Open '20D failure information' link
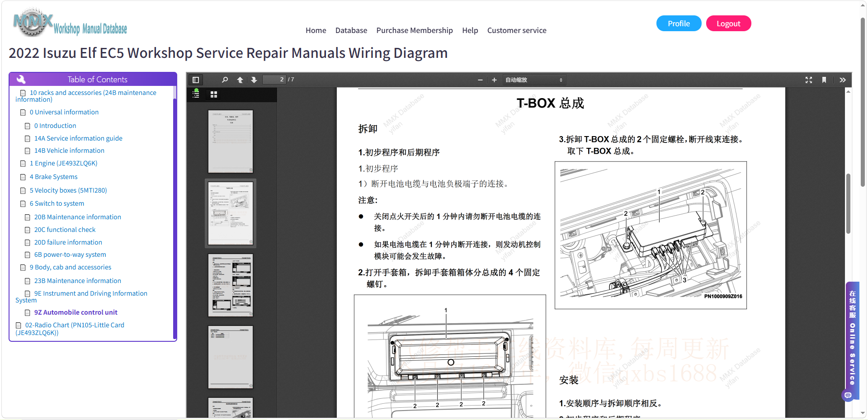Image resolution: width=868 pixels, height=420 pixels. click(68, 242)
